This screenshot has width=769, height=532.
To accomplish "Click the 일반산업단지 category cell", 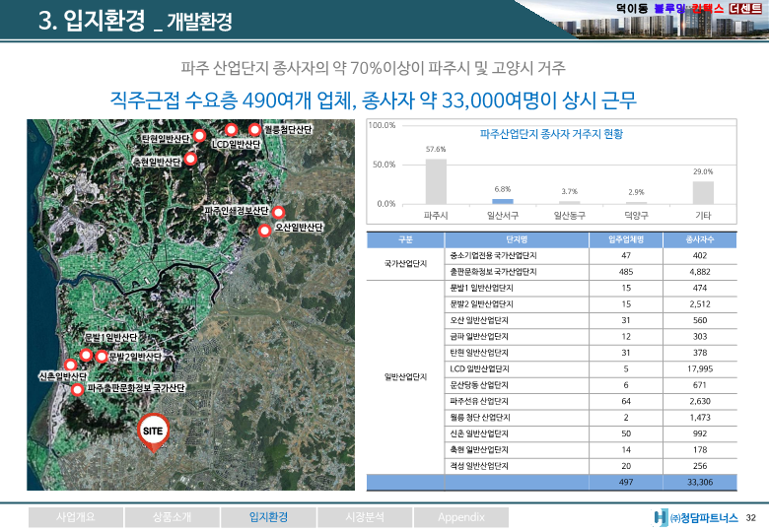I will point(405,376).
